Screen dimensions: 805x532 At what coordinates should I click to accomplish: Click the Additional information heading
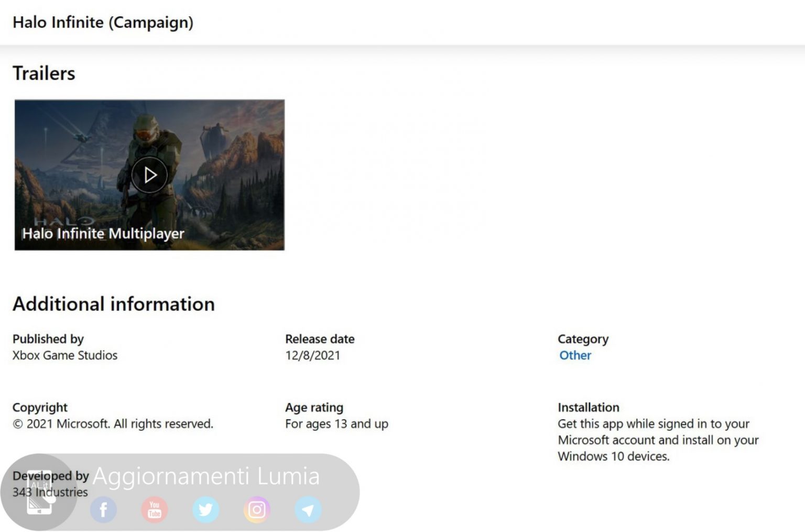click(114, 304)
